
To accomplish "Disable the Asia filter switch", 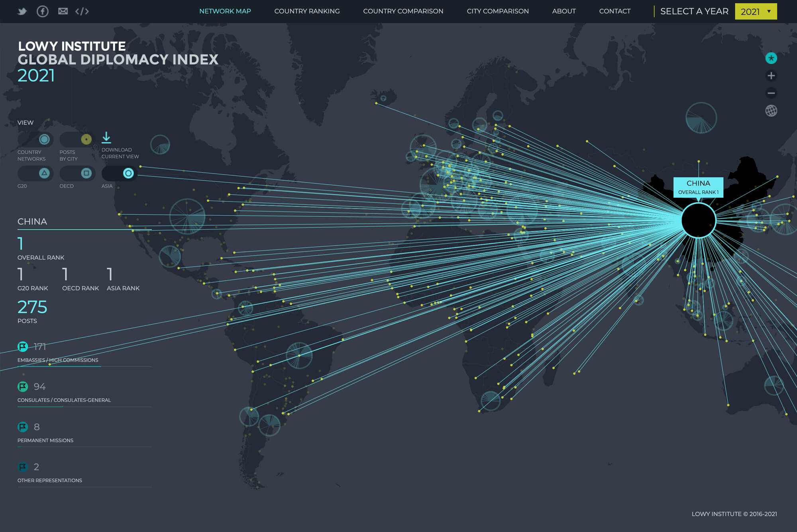I will (x=119, y=173).
